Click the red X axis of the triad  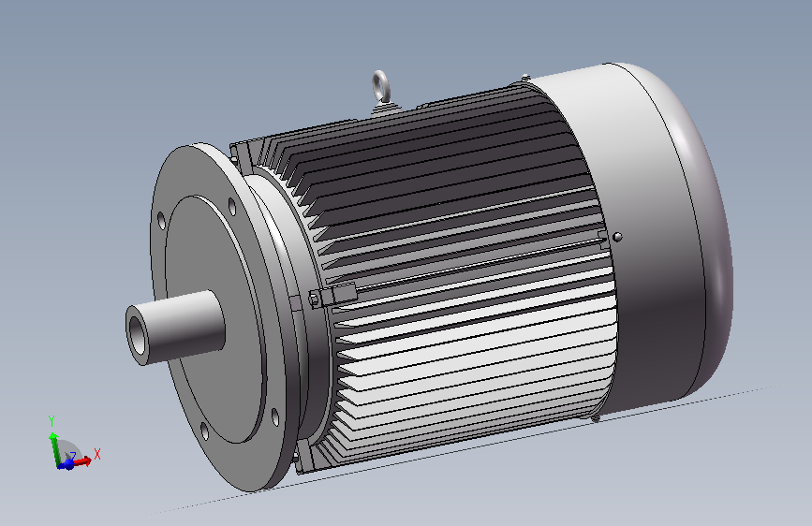(x=84, y=460)
